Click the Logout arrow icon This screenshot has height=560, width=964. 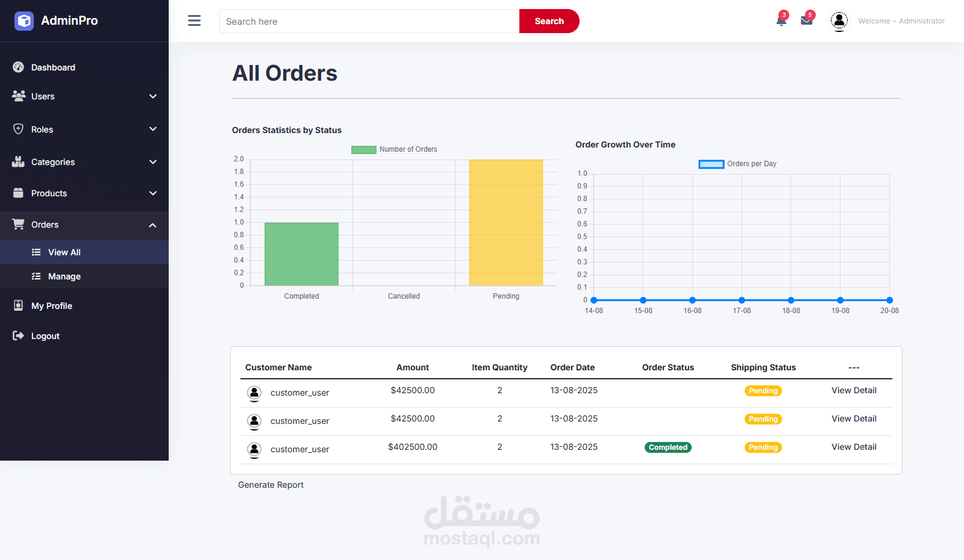coord(19,335)
